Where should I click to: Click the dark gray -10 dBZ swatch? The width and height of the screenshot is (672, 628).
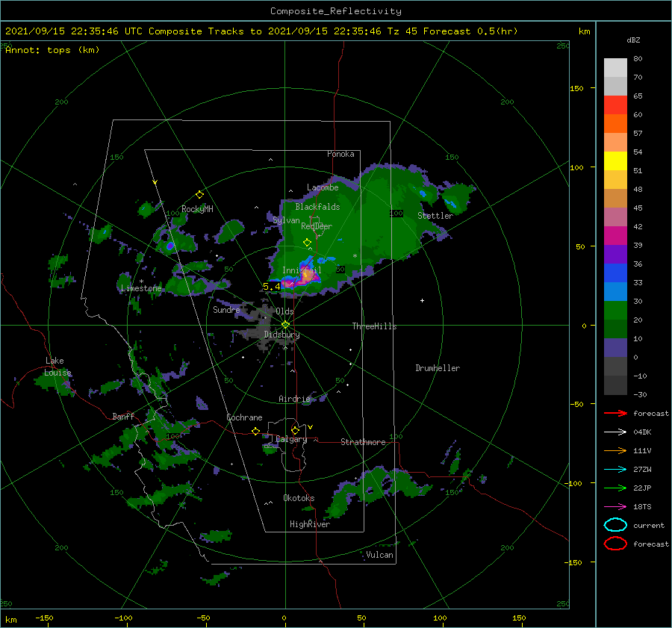click(615, 385)
